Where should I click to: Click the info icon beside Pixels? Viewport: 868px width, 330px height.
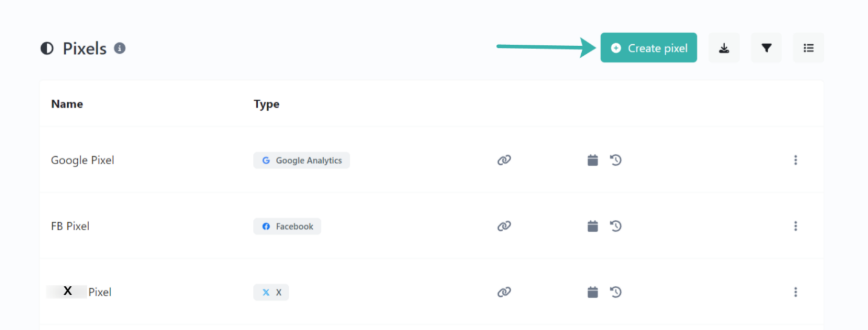pyautogui.click(x=120, y=48)
